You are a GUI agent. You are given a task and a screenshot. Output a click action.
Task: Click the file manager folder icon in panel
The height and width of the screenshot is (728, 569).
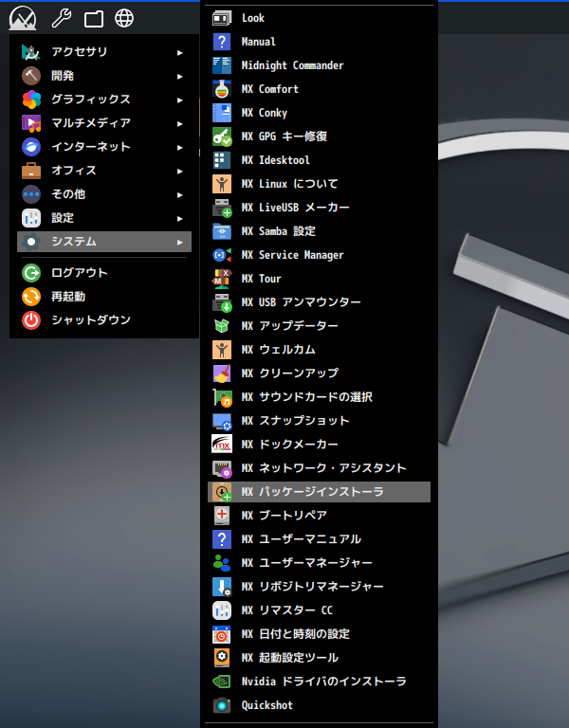tap(93, 19)
